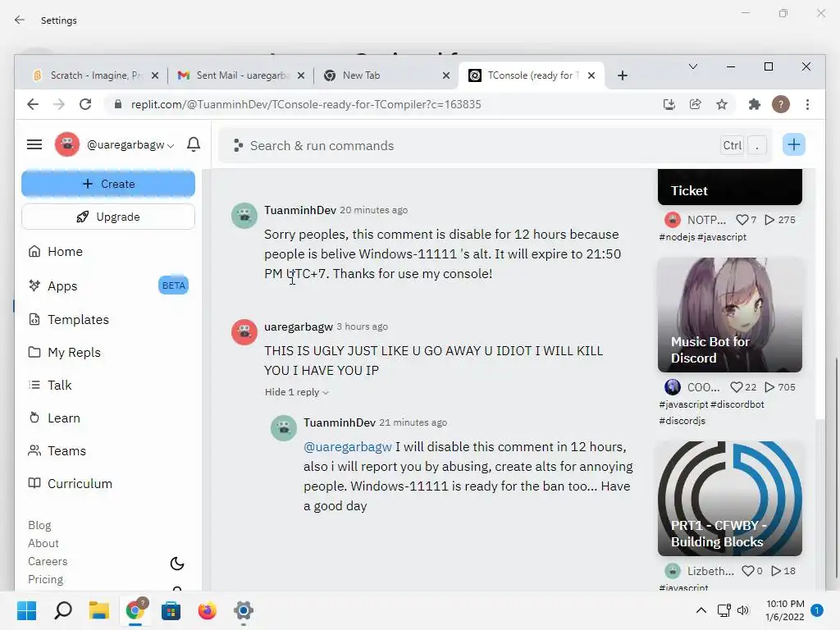Click the blue plus button beside search
840x630 pixels.
coord(793,144)
